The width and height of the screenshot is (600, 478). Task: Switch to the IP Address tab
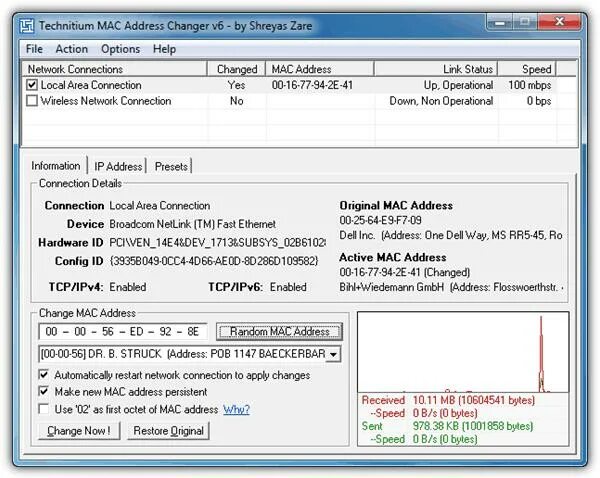click(x=118, y=166)
